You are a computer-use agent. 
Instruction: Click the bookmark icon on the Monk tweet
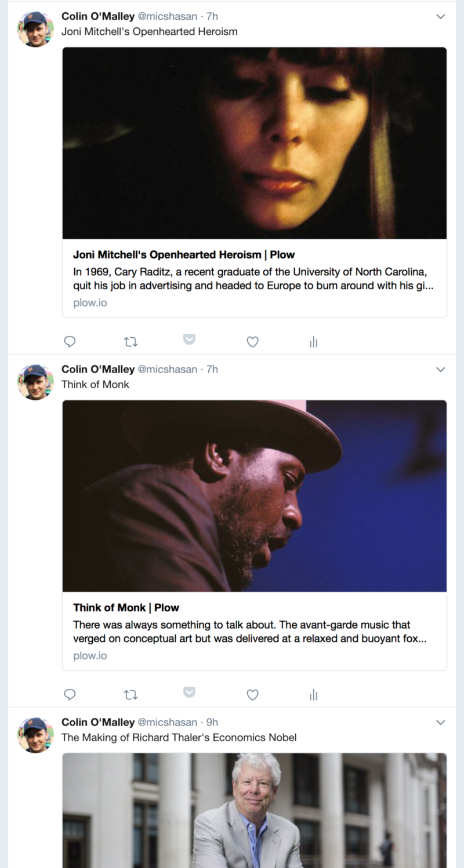pyautogui.click(x=189, y=692)
